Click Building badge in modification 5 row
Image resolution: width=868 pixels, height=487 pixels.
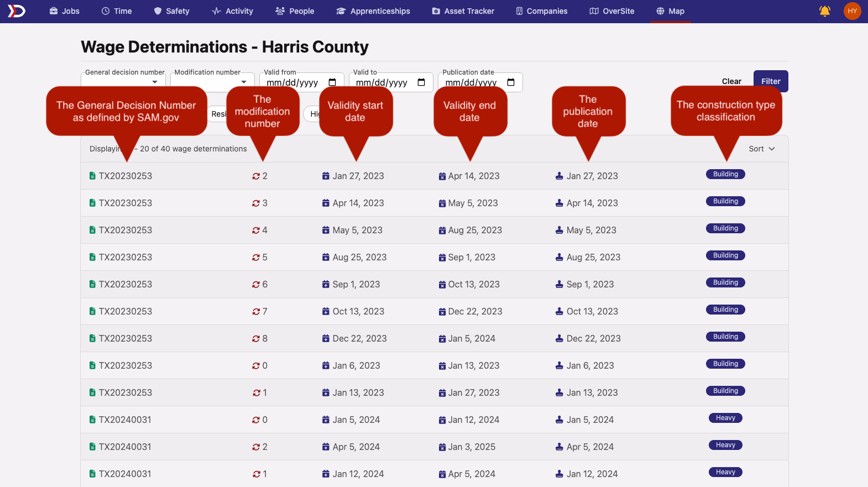coord(725,255)
